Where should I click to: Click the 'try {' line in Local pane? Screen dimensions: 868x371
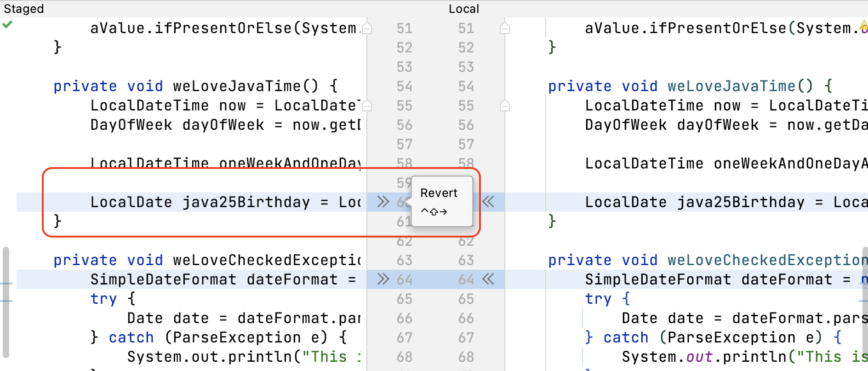pyautogui.click(x=608, y=299)
